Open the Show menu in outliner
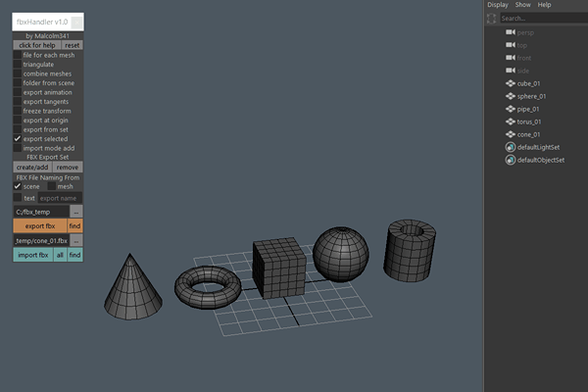588x392 pixels. pyautogui.click(x=523, y=5)
